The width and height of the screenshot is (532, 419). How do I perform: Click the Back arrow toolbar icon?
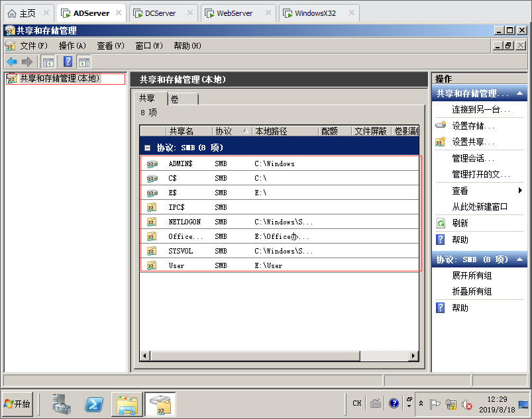click(x=12, y=62)
